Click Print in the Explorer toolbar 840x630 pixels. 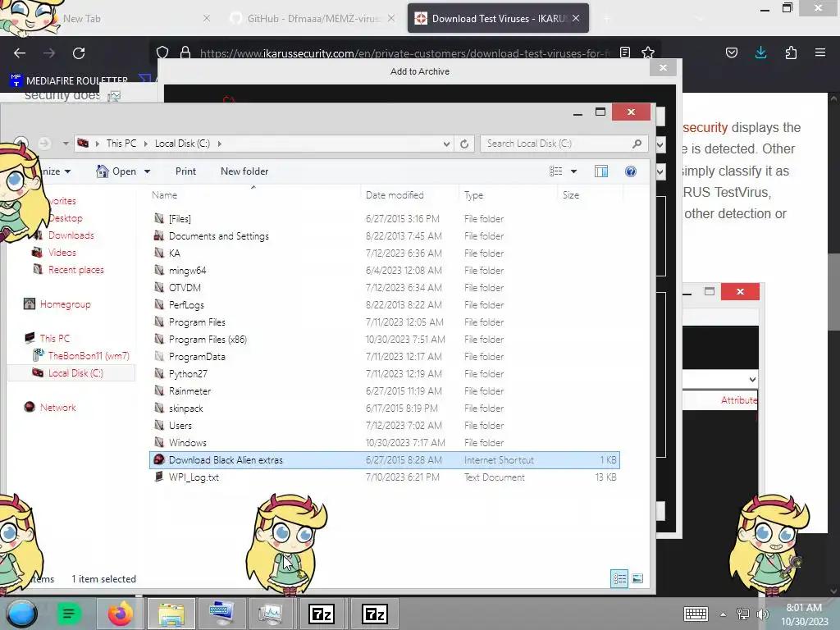point(185,171)
